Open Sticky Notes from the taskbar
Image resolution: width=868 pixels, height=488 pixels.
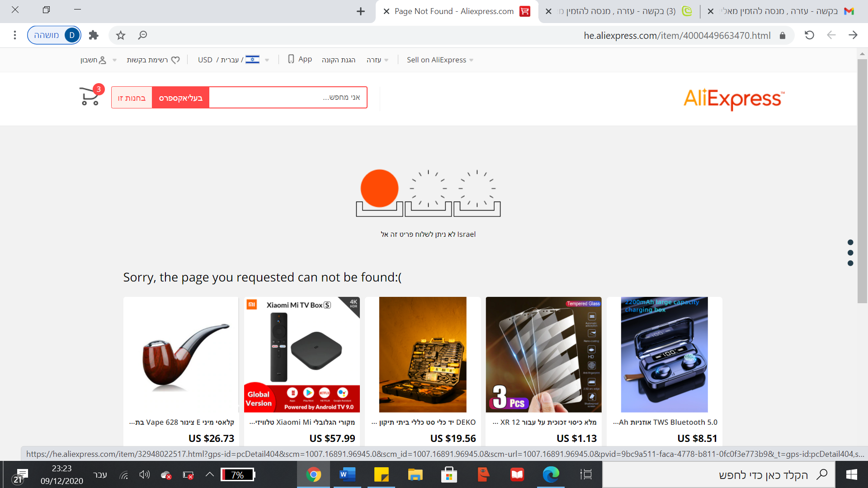pyautogui.click(x=381, y=474)
